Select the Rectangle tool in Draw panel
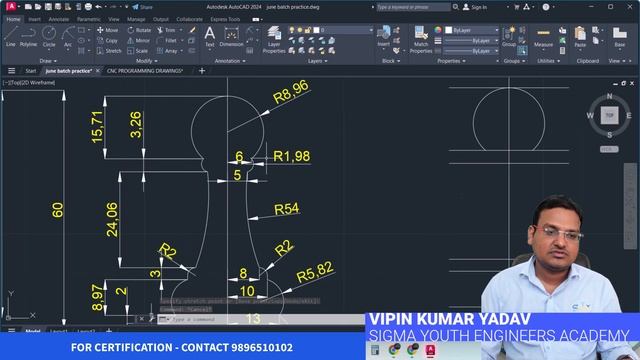640x360 pixels. tap(81, 30)
